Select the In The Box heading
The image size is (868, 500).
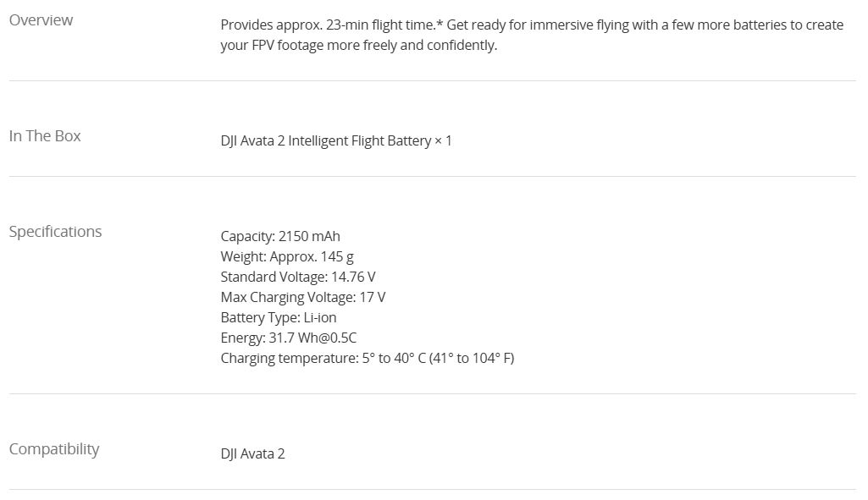tap(45, 136)
